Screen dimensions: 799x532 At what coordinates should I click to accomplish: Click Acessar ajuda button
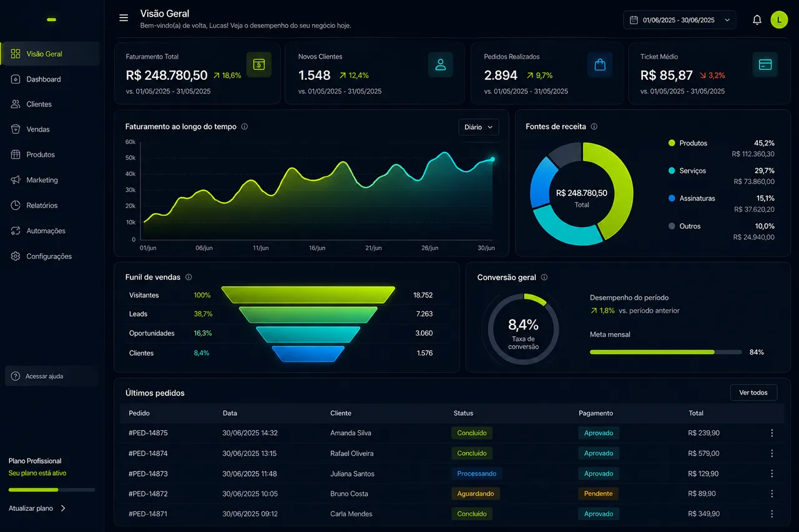52,376
